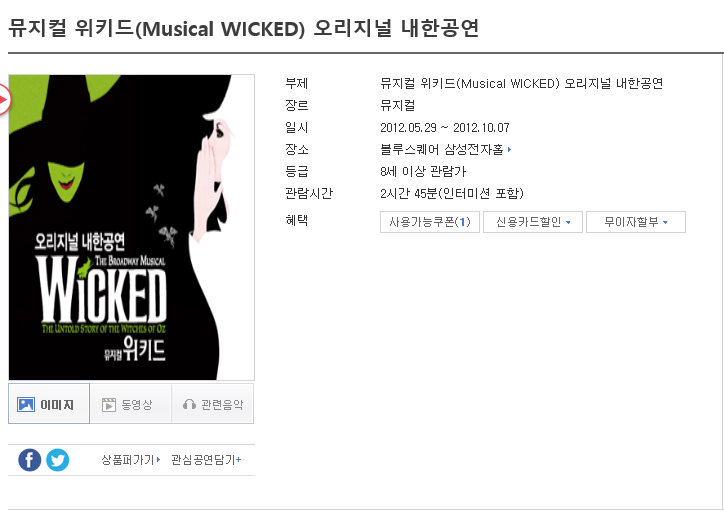Click the 관심공연담기 link

[204, 459]
